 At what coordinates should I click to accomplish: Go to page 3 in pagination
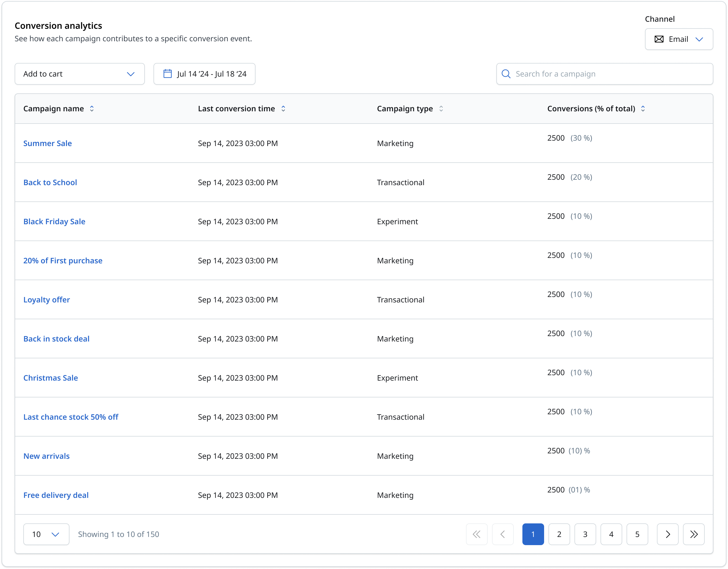point(585,534)
